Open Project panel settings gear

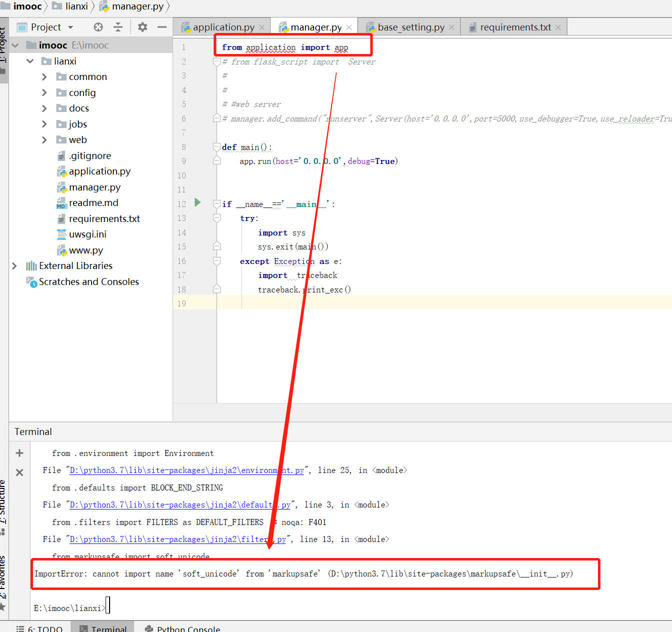[x=143, y=27]
